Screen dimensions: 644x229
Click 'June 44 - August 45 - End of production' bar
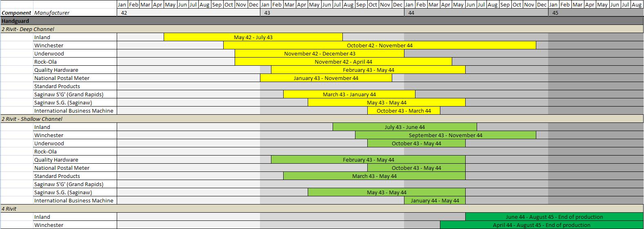click(554, 217)
